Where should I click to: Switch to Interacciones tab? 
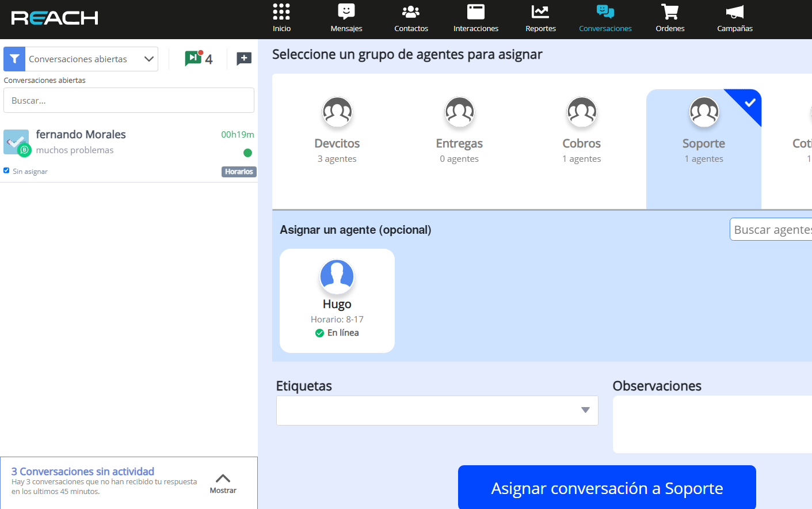pyautogui.click(x=476, y=18)
